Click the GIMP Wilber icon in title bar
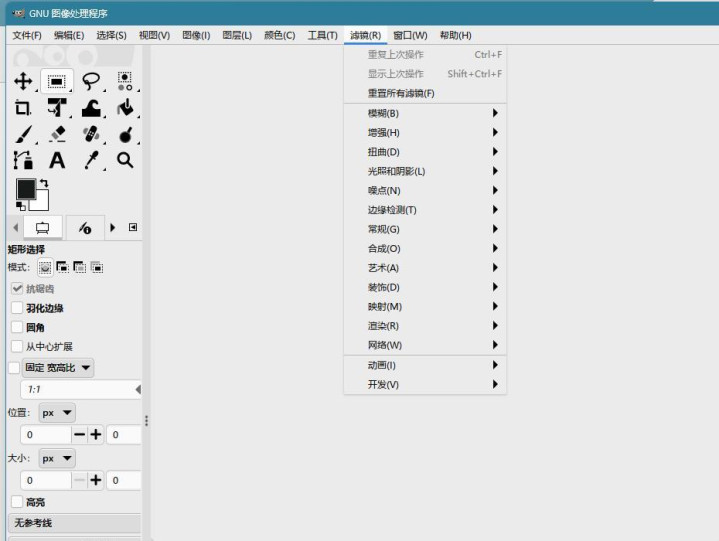Image resolution: width=719 pixels, height=541 pixels. click(18, 13)
